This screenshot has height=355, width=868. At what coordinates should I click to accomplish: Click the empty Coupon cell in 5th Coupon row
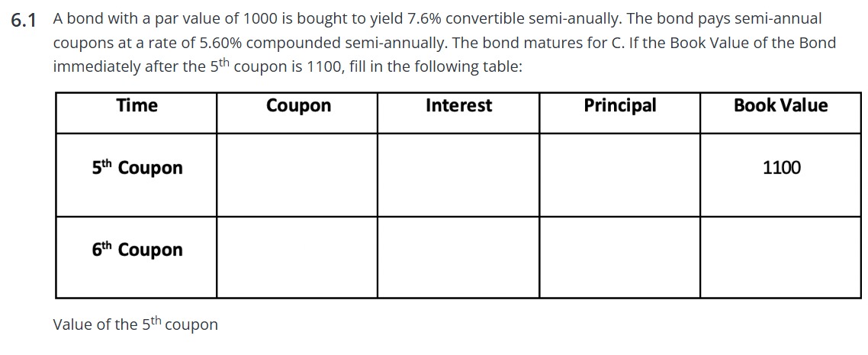297,175
